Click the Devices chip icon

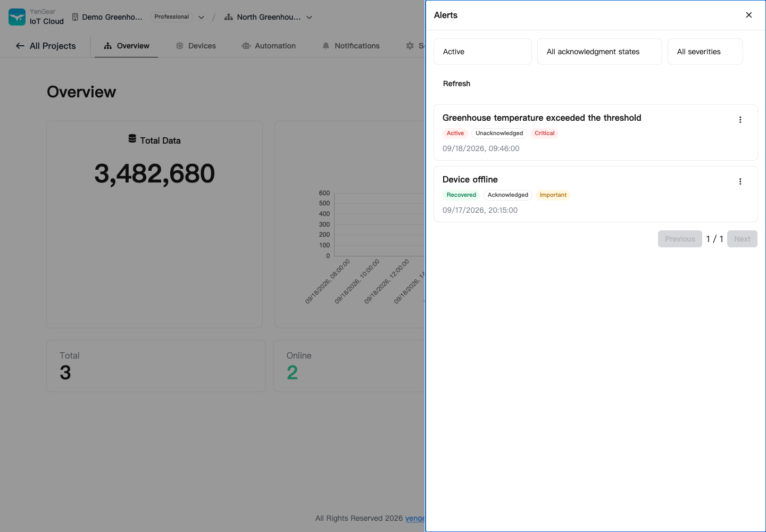[x=180, y=46]
